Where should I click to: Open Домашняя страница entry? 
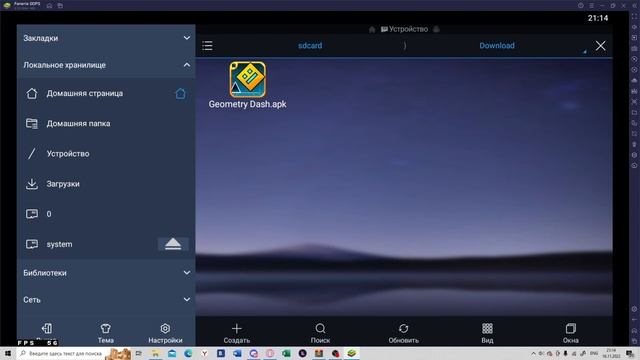[106, 93]
